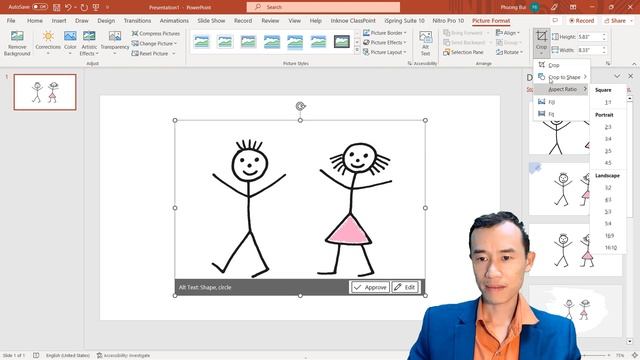640x360 pixels.
Task: Collapse the ribbon
Action: click(634, 64)
